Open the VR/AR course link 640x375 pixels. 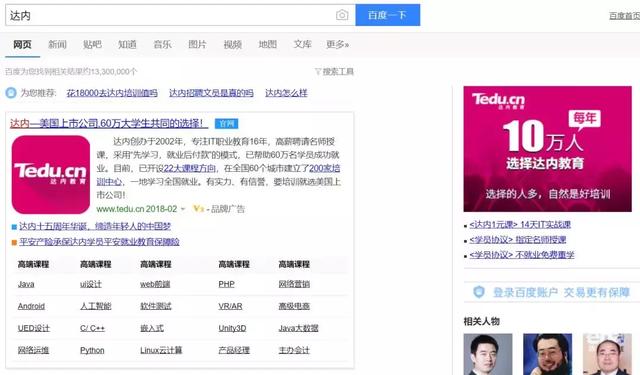coord(230,306)
